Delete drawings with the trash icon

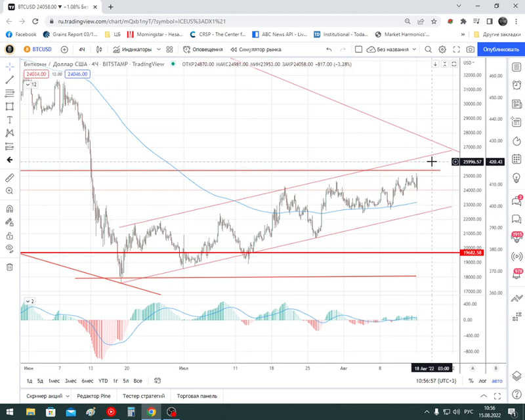10,266
